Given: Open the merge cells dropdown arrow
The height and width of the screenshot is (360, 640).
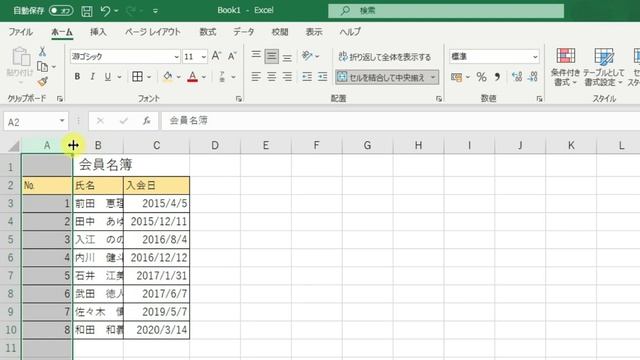Looking at the screenshot, I should click(433, 77).
